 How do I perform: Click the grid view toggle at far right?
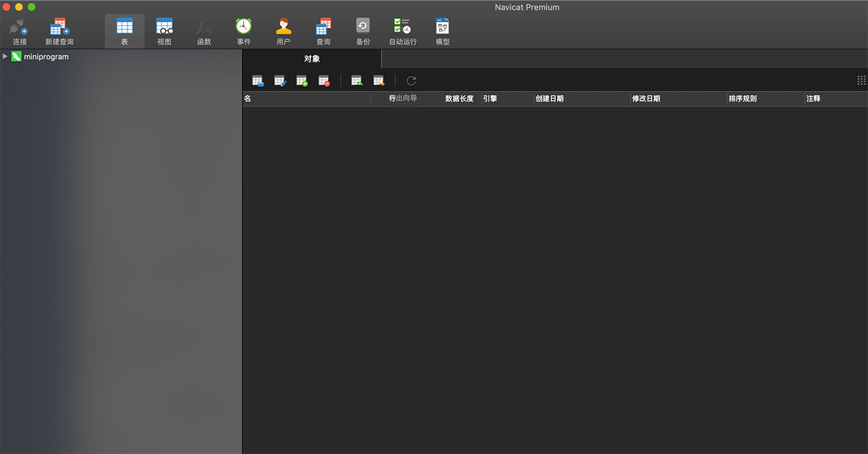[x=861, y=80]
